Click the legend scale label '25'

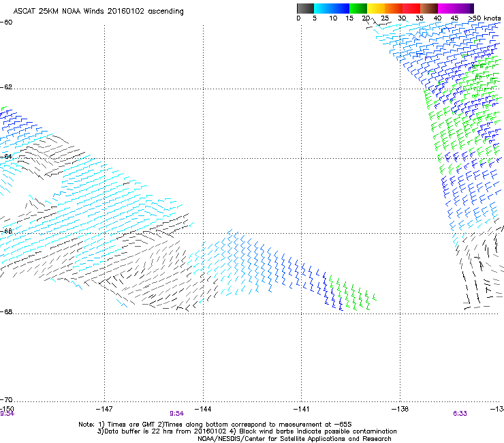pyautogui.click(x=385, y=18)
